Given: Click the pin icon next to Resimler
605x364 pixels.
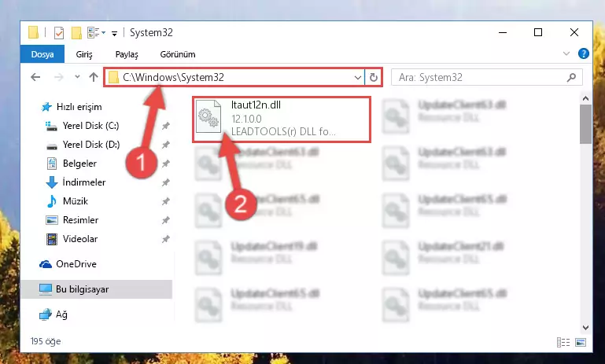Looking at the screenshot, I should pyautogui.click(x=165, y=221).
